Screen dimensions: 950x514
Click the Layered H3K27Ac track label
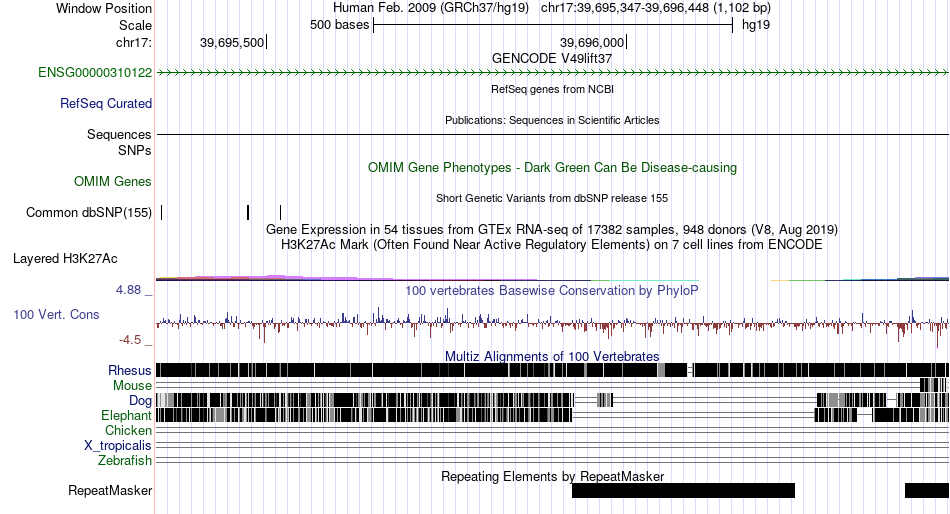[65, 259]
